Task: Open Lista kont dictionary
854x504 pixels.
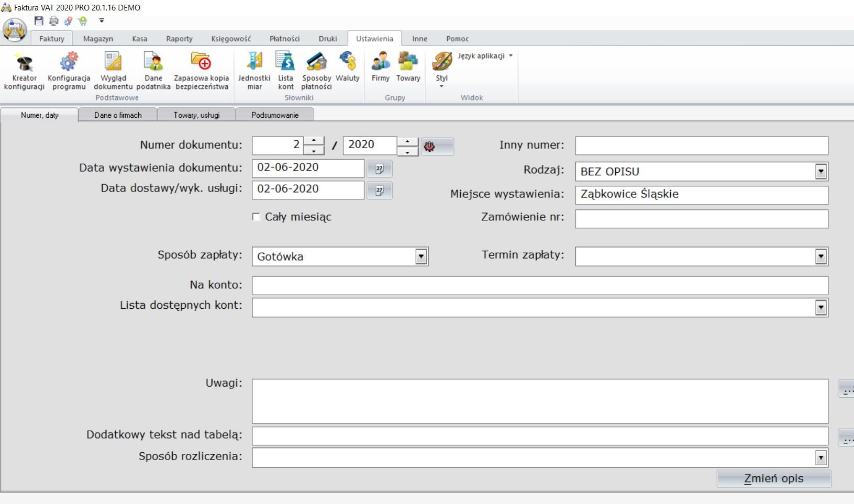Action: click(285, 71)
